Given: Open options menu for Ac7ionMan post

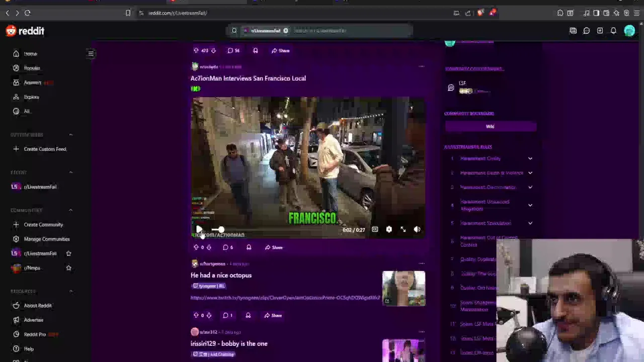Looking at the screenshot, I should point(422,66).
